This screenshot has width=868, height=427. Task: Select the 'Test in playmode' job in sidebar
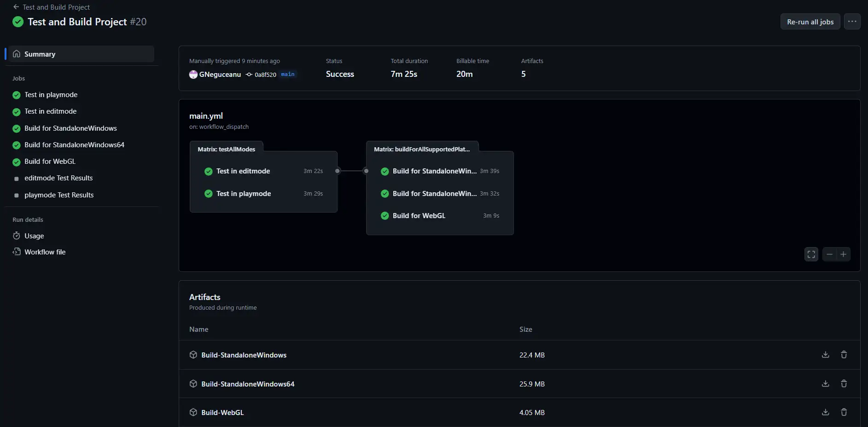point(51,95)
